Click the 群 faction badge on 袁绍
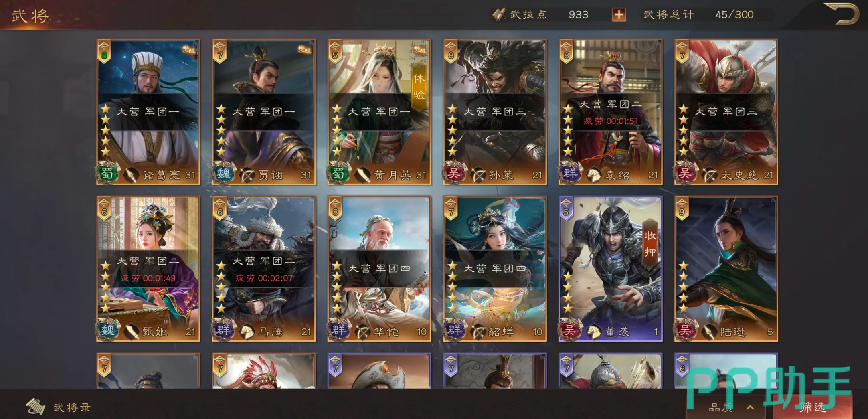This screenshot has width=868, height=419. coord(570,173)
